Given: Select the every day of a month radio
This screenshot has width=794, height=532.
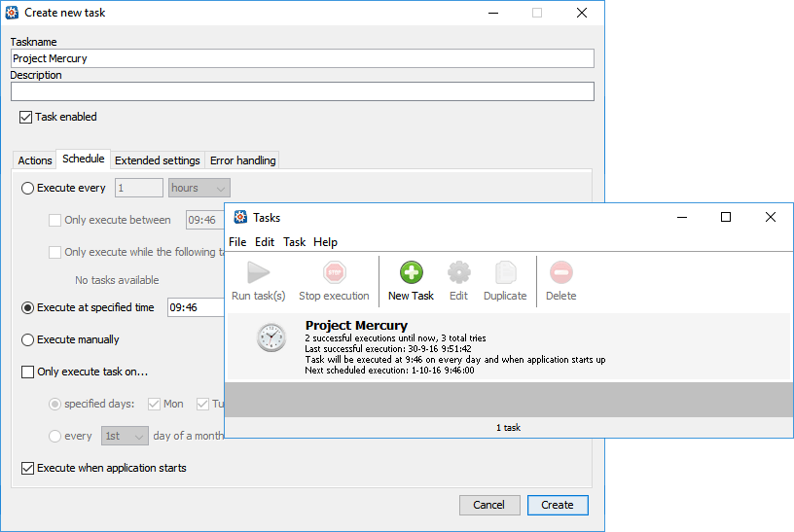Looking at the screenshot, I should (54, 436).
